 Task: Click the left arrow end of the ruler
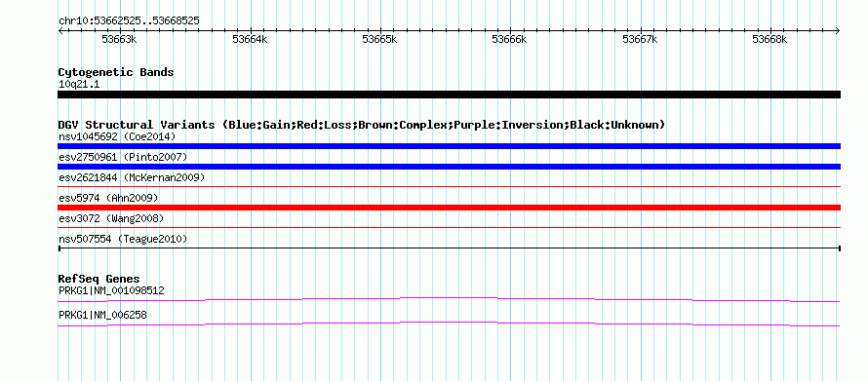(x=60, y=30)
